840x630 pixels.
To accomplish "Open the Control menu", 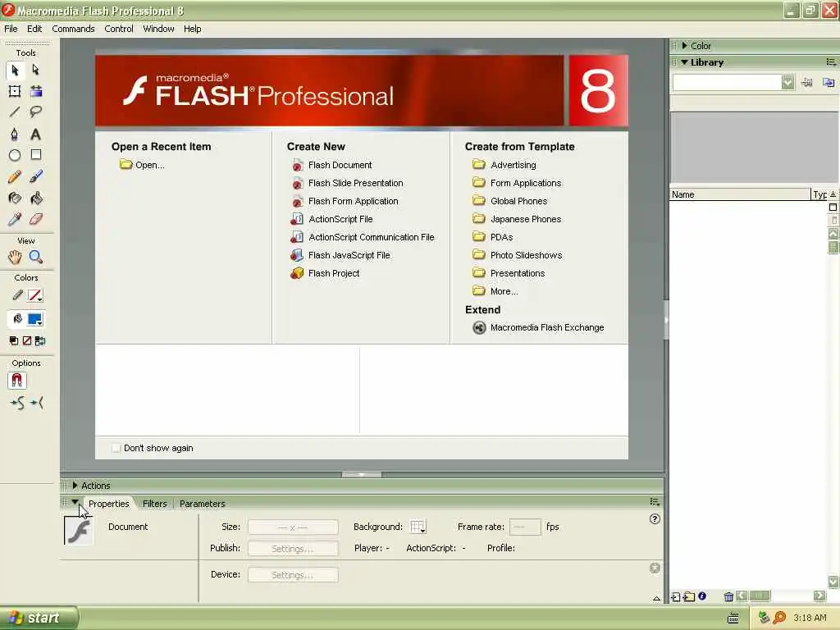I will coord(119,29).
